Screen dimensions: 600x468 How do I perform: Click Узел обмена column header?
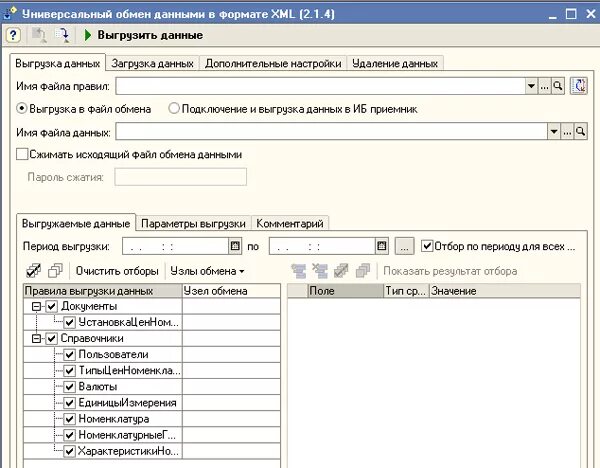point(231,291)
